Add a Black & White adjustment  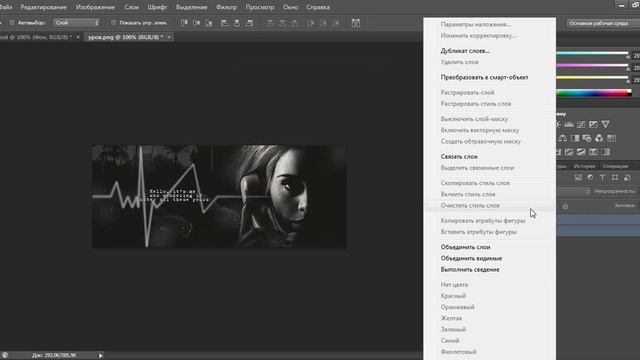coord(575,138)
